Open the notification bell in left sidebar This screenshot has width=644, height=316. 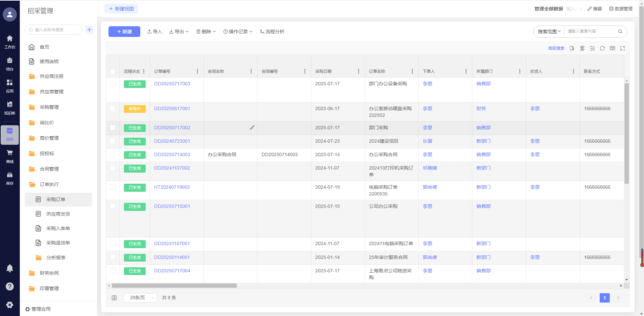pyautogui.click(x=10, y=268)
